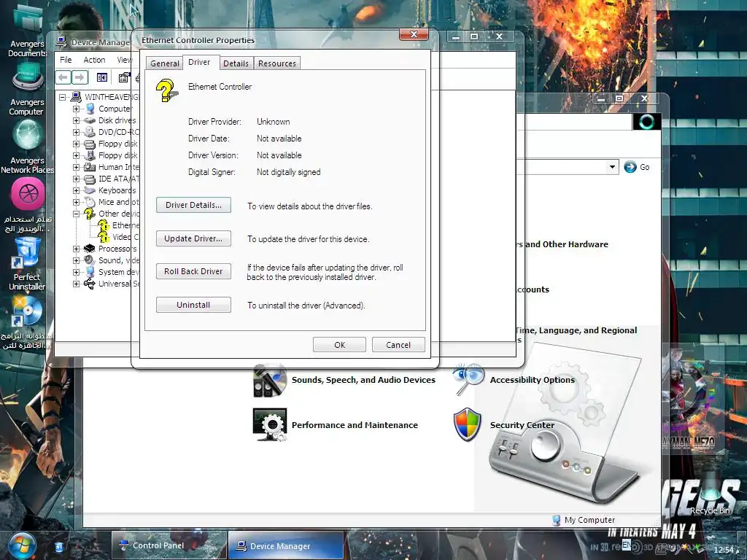The width and height of the screenshot is (747, 560).
Task: Click EN language indicator in tray
Action: (x=627, y=544)
